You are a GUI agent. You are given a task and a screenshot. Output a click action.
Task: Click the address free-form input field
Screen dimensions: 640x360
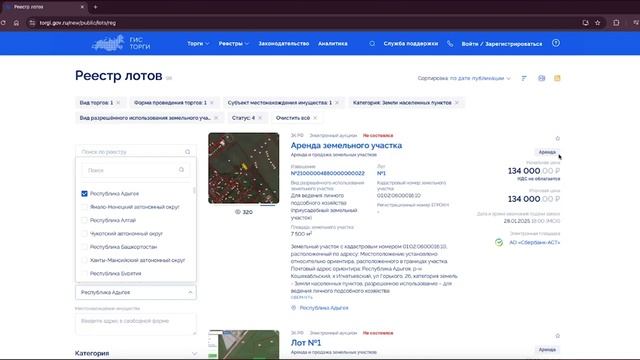pos(136,324)
